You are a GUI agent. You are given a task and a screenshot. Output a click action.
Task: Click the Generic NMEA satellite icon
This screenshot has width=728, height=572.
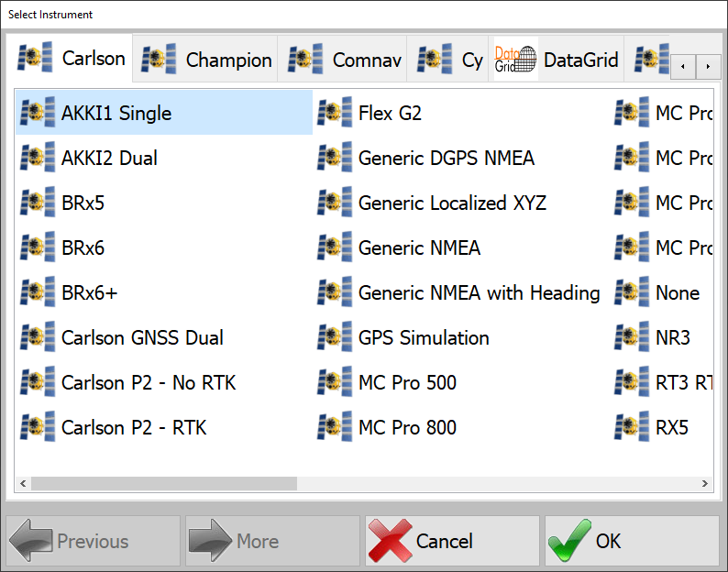(335, 247)
